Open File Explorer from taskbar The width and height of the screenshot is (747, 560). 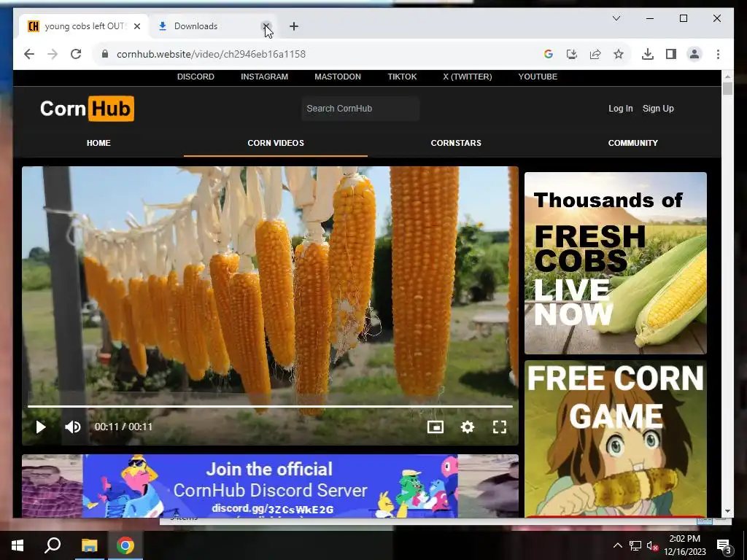tap(89, 545)
